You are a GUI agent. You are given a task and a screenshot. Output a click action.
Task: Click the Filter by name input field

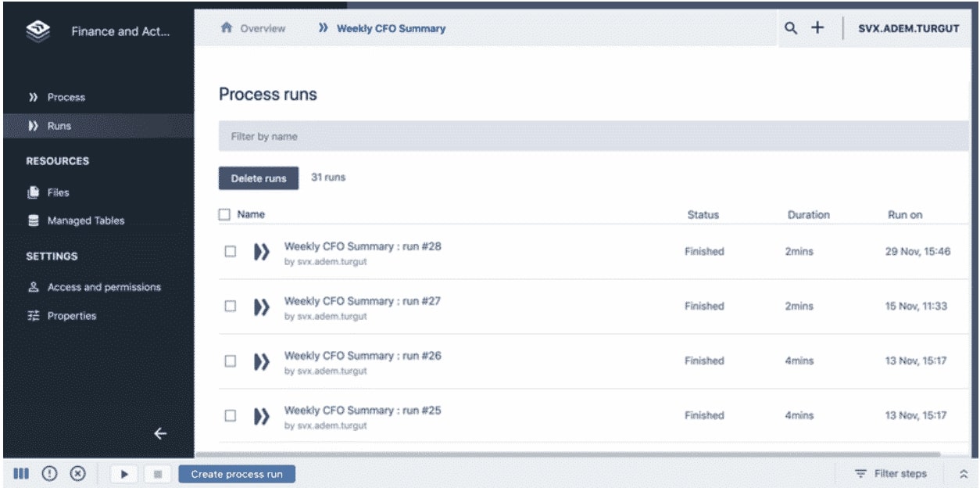coord(592,136)
